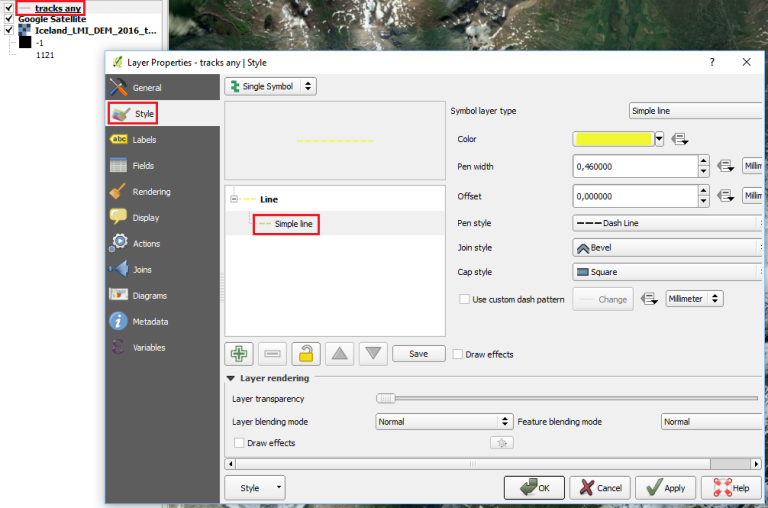Click data-defined override icon next to Pen width
Viewport: 768px width, 508px height.
[x=726, y=166]
